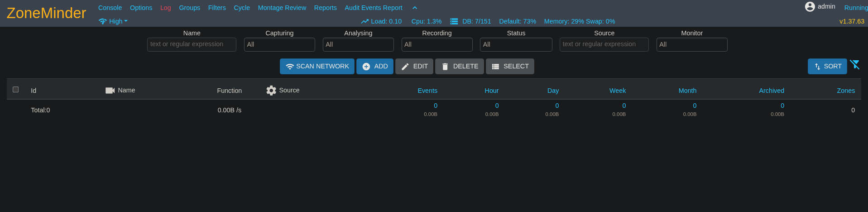Open the Monitor filter dropdown
Viewport: 868px width, 212px height.
coord(692,44)
